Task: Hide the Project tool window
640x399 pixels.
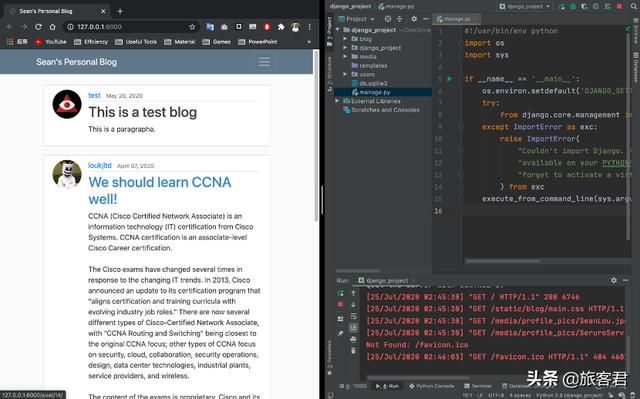Action: (426, 19)
